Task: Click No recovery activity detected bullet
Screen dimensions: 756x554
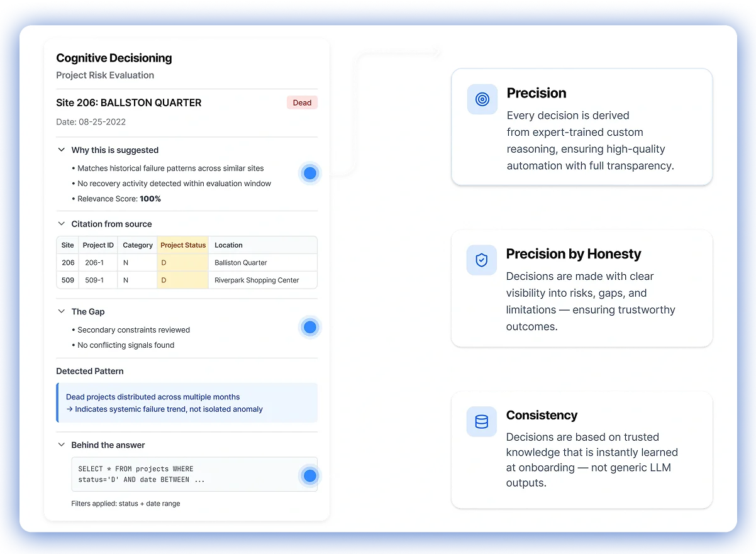Action: [x=172, y=184]
